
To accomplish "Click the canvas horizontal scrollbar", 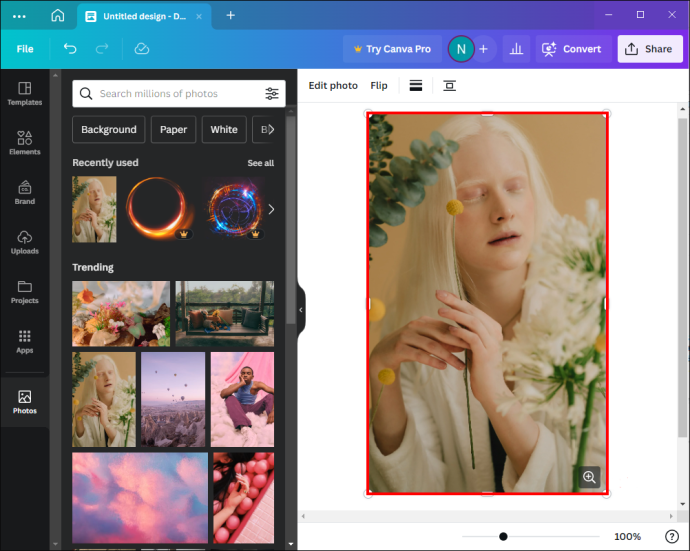I will coord(487,516).
